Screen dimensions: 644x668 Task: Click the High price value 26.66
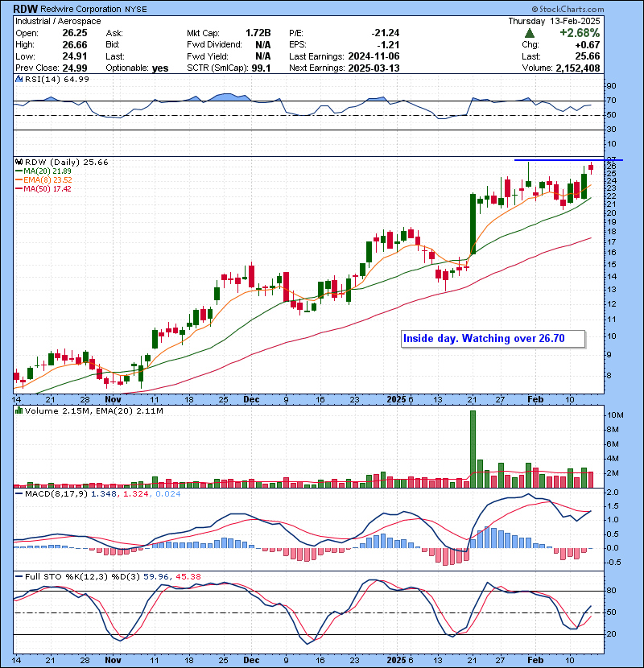click(x=75, y=45)
